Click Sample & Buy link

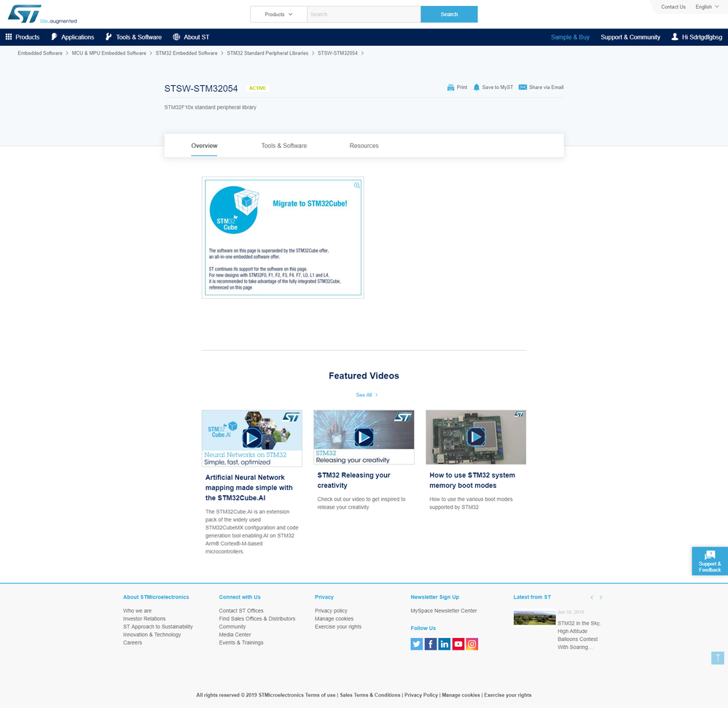[x=570, y=37]
